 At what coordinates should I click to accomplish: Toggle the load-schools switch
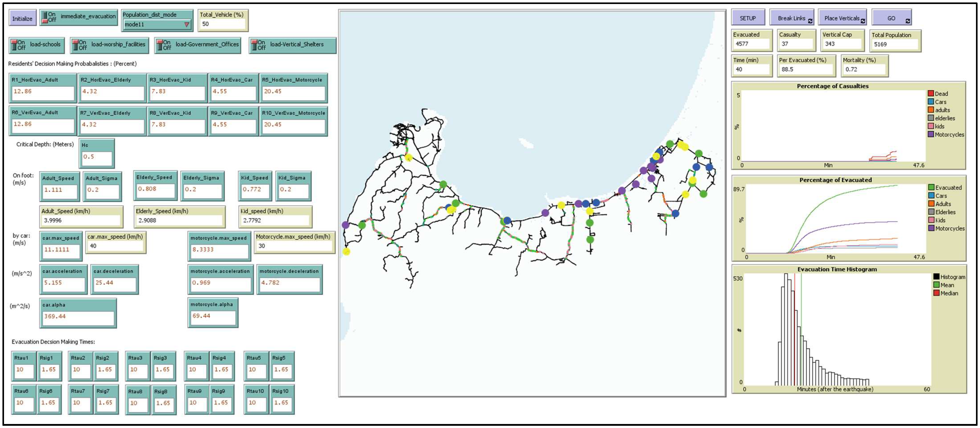coord(14,45)
